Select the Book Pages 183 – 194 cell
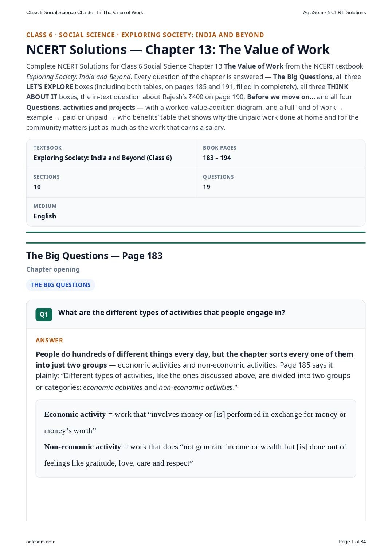The image size is (392, 555). pyautogui.click(x=281, y=154)
